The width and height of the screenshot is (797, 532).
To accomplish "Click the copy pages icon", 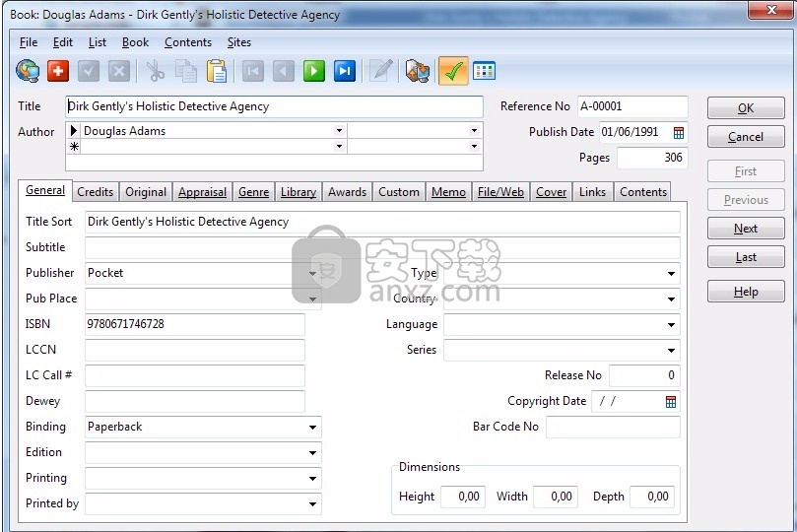I will (x=186, y=71).
